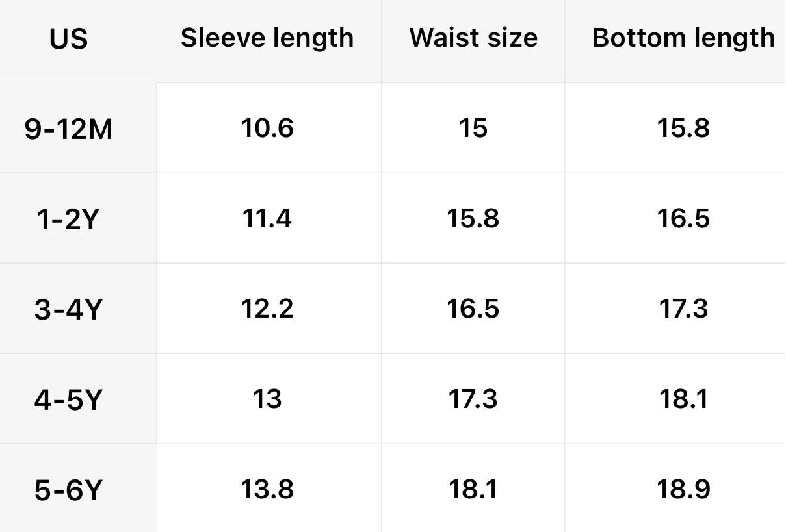786x532 pixels.
Task: Click the 15.8 bottom length cell
Action: click(x=683, y=128)
